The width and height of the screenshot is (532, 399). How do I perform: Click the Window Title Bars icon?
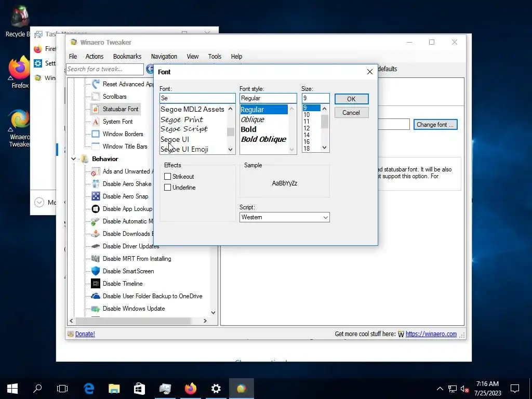click(x=96, y=146)
